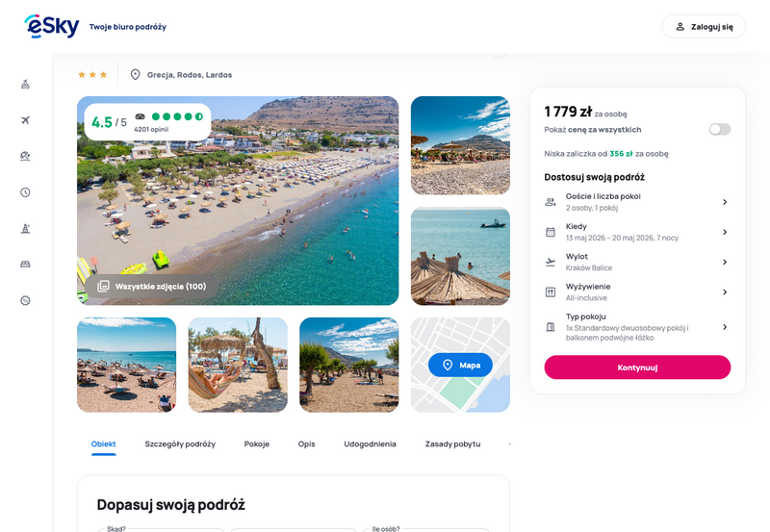Open the Mapa thumbnail
Image resolution: width=770 pixels, height=532 pixels.
(x=460, y=365)
